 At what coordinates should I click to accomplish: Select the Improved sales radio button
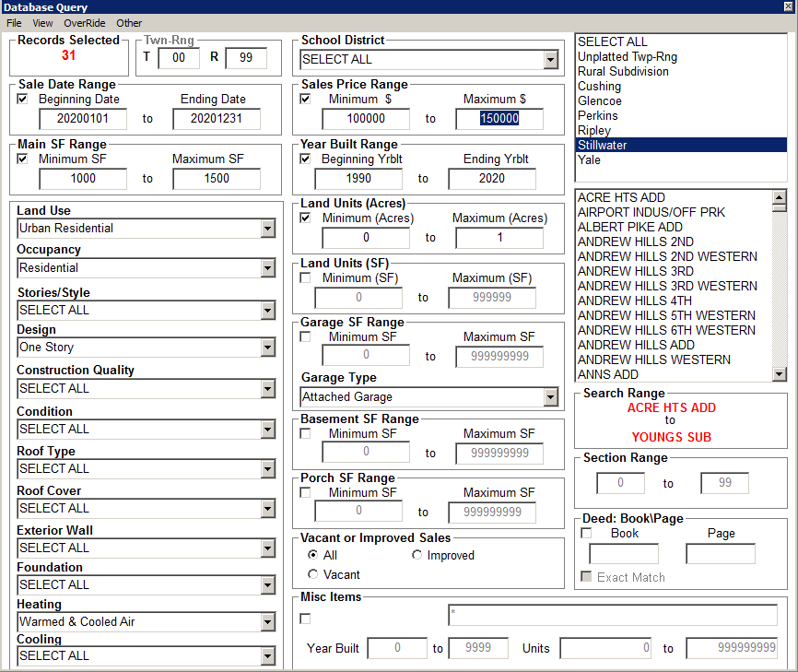[417, 556]
